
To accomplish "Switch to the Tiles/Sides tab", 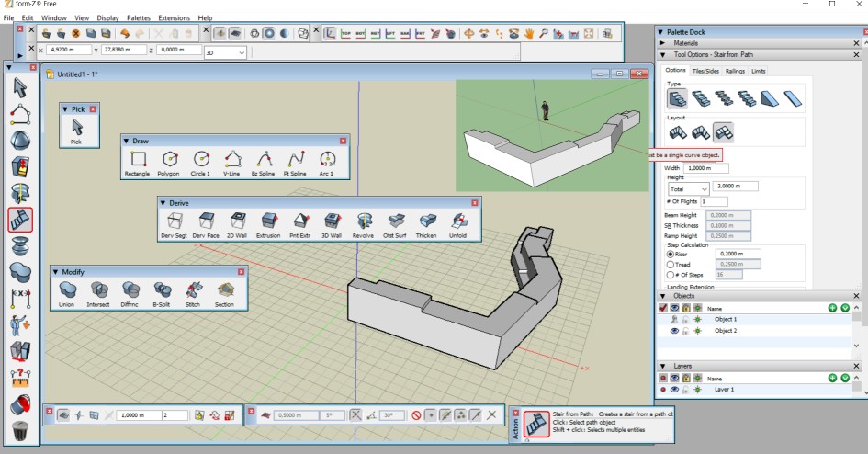I will tap(705, 71).
